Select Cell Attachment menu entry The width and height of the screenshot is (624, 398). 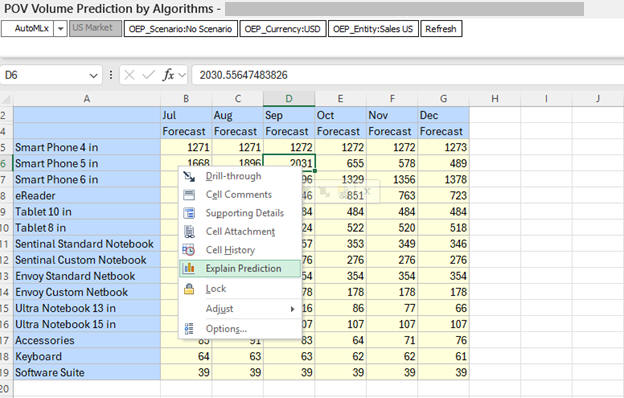240,232
